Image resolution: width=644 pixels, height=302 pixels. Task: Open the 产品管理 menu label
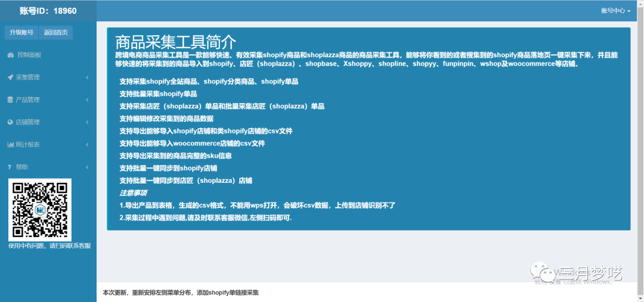(x=28, y=99)
